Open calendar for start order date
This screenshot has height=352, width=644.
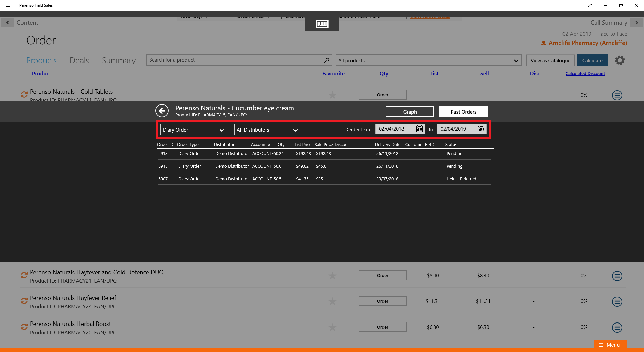(419, 129)
